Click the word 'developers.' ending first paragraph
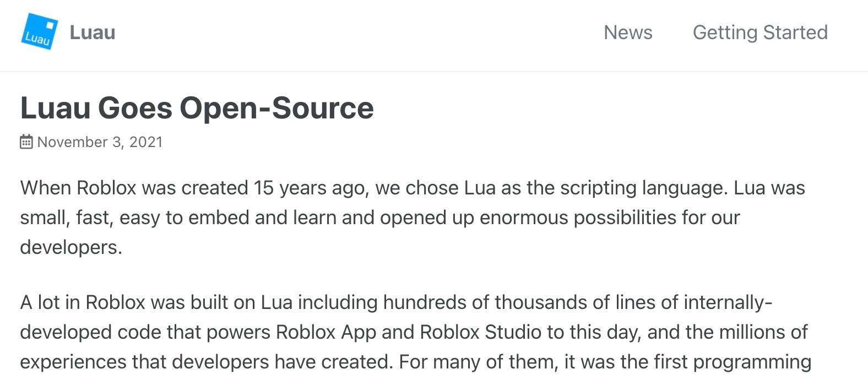The image size is (868, 380). [70, 247]
